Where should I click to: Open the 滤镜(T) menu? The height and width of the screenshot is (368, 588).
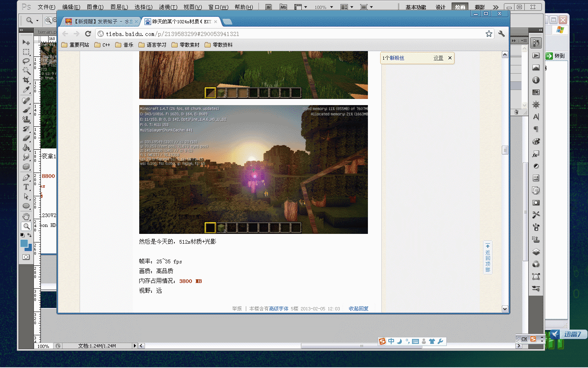pyautogui.click(x=168, y=7)
